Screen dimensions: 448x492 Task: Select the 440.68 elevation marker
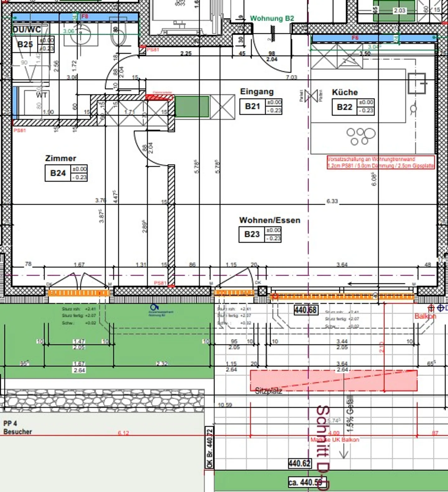tap(306, 310)
